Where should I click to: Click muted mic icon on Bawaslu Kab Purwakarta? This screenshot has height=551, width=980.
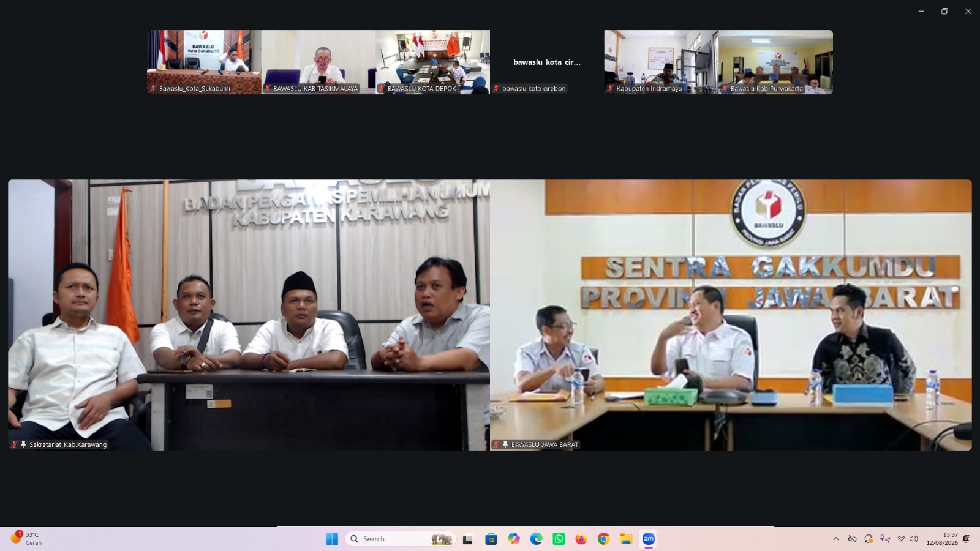point(725,88)
